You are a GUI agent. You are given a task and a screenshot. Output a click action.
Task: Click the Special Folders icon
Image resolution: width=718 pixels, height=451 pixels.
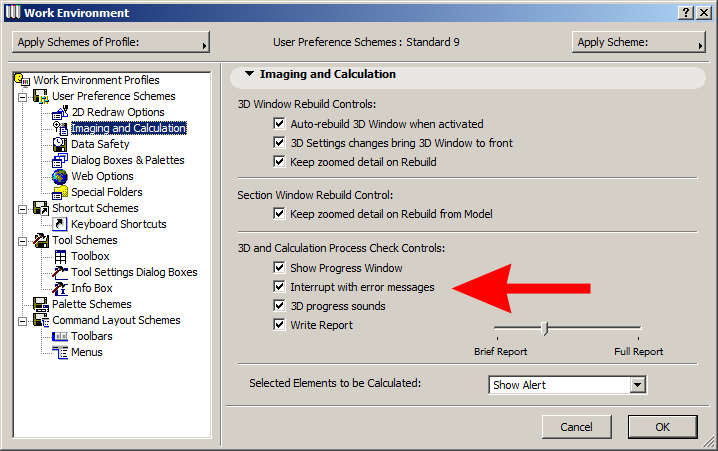(x=60, y=192)
